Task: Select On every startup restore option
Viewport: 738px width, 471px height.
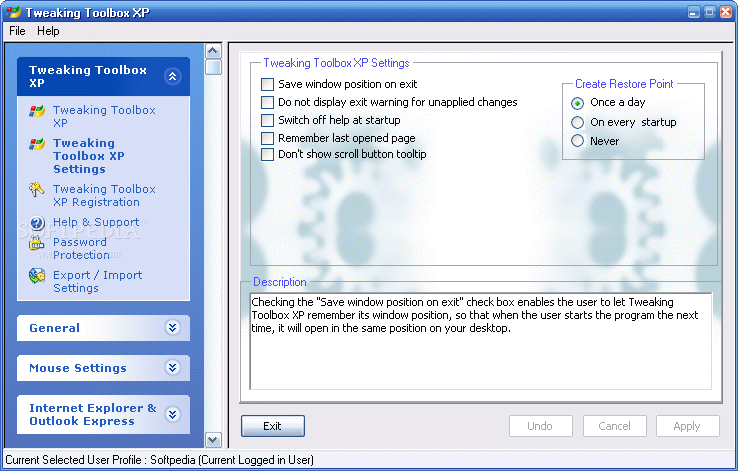Action: (x=578, y=122)
